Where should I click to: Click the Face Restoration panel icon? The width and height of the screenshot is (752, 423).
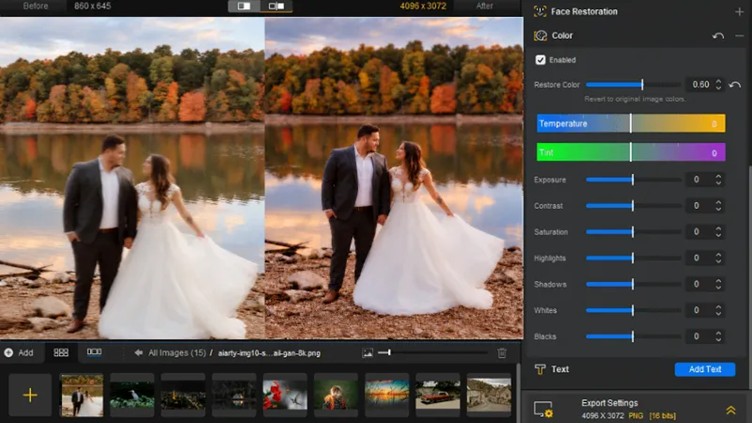[540, 12]
